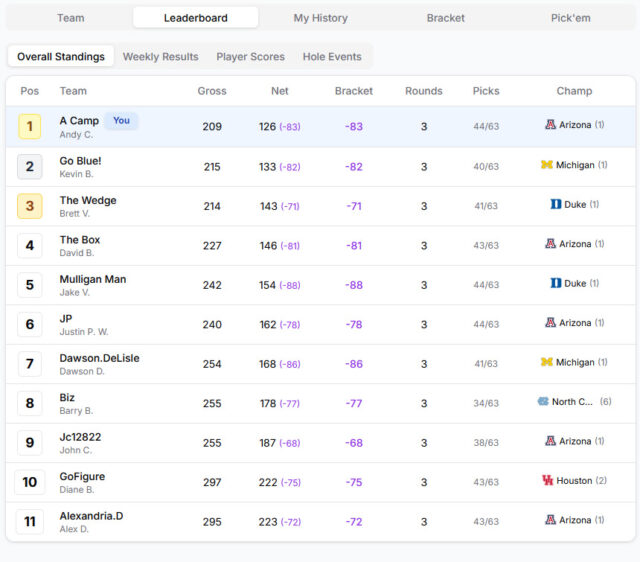The image size is (640, 562).
Task: Click Duke logo in Mulligan Man row
Action: [556, 283]
